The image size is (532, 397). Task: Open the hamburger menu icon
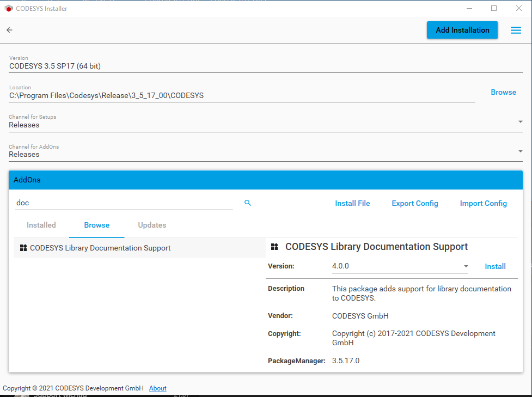point(516,30)
